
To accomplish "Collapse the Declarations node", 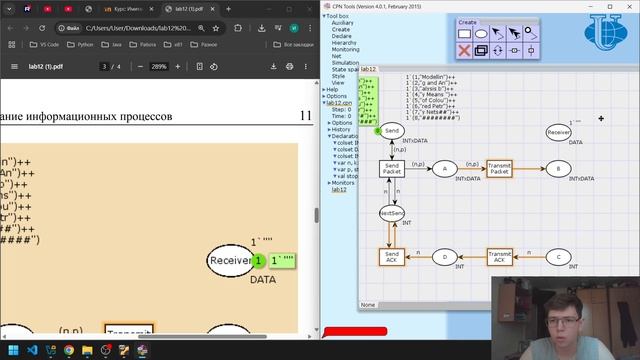I will pos(329,136).
